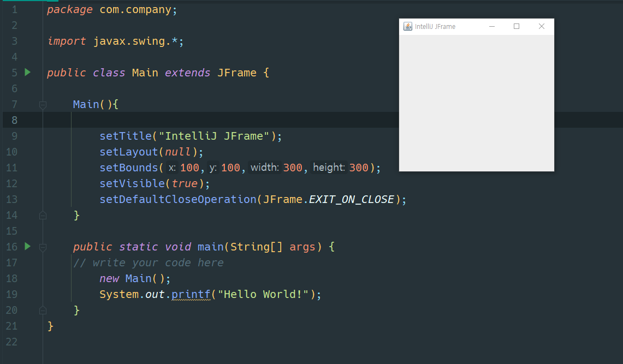
Task: Click the 'extends' keyword on line 5
Action: coord(187,73)
